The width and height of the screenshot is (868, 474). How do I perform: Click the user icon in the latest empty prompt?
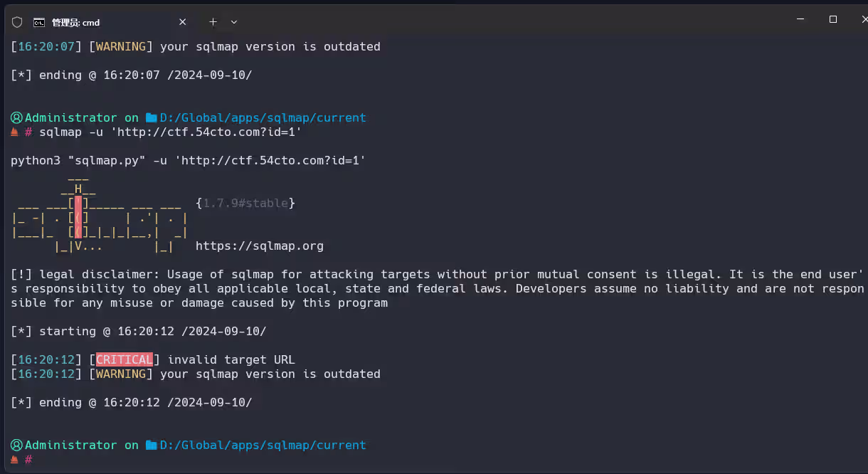(16, 446)
